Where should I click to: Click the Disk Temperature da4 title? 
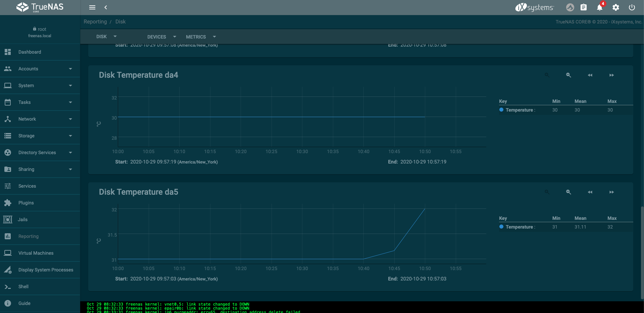tap(138, 75)
